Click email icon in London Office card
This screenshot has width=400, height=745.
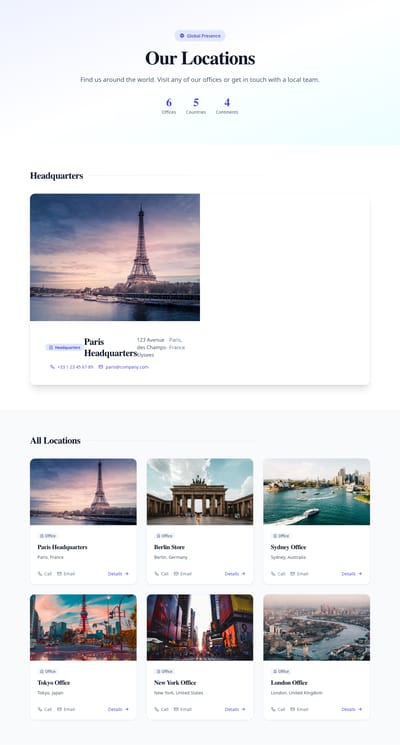coord(293,709)
